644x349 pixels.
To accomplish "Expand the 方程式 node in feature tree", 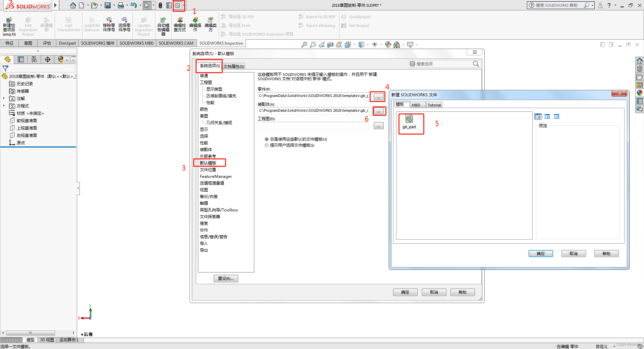I will click(4, 106).
